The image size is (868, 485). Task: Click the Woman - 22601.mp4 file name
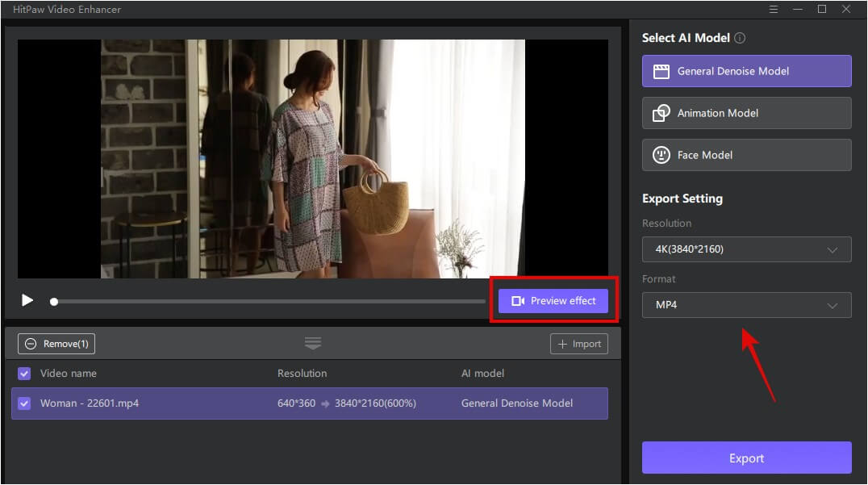90,403
